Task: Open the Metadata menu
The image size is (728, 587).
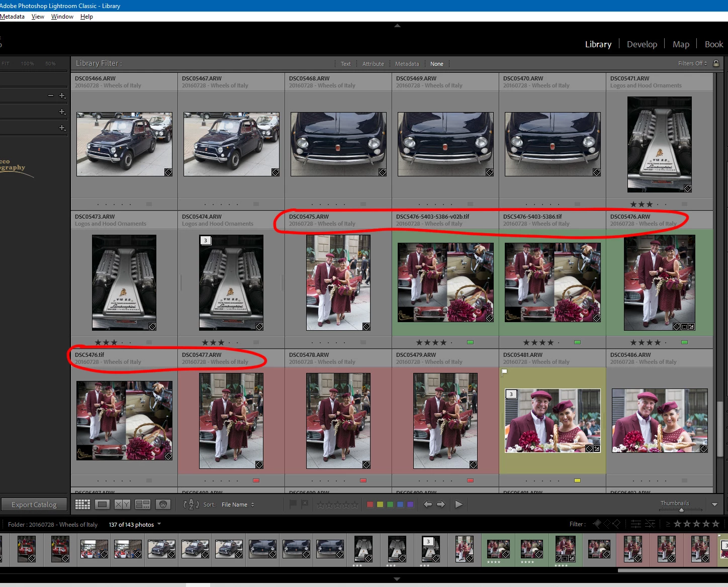Action: [12, 17]
